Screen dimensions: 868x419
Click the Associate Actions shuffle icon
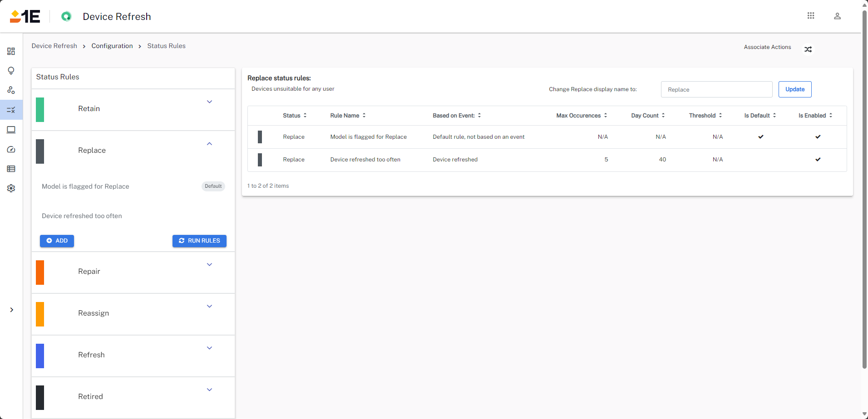[x=808, y=49]
